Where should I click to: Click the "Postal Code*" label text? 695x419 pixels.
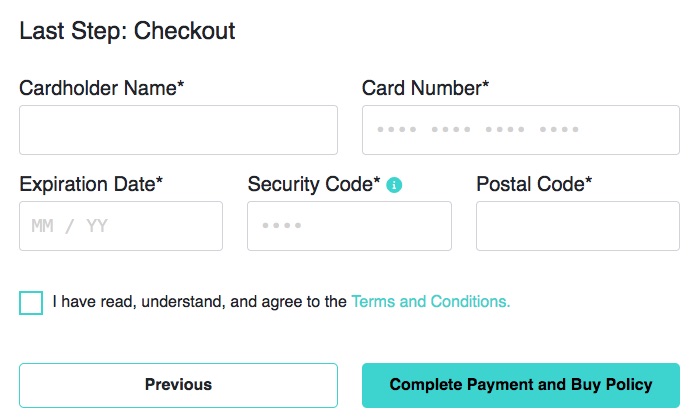tap(534, 184)
